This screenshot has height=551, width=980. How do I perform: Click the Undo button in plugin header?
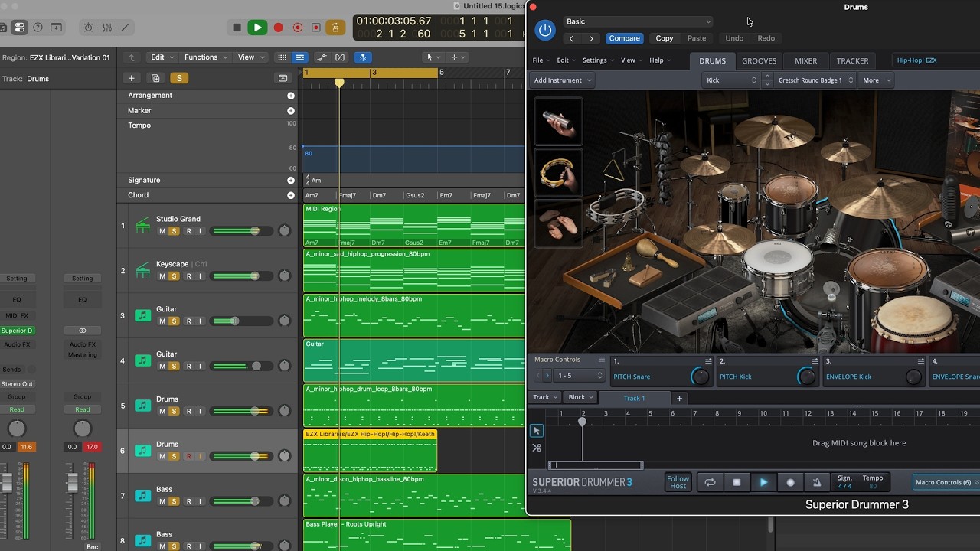(x=734, y=38)
